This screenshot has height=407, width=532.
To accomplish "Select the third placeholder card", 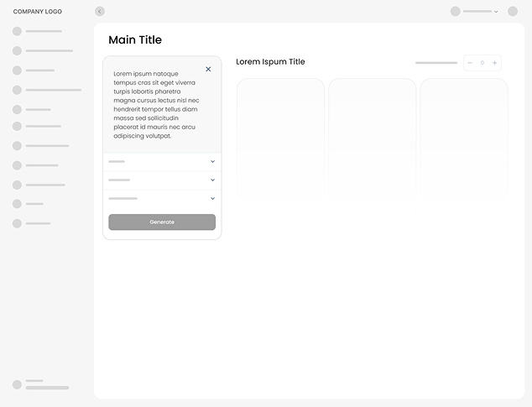I will [463, 138].
